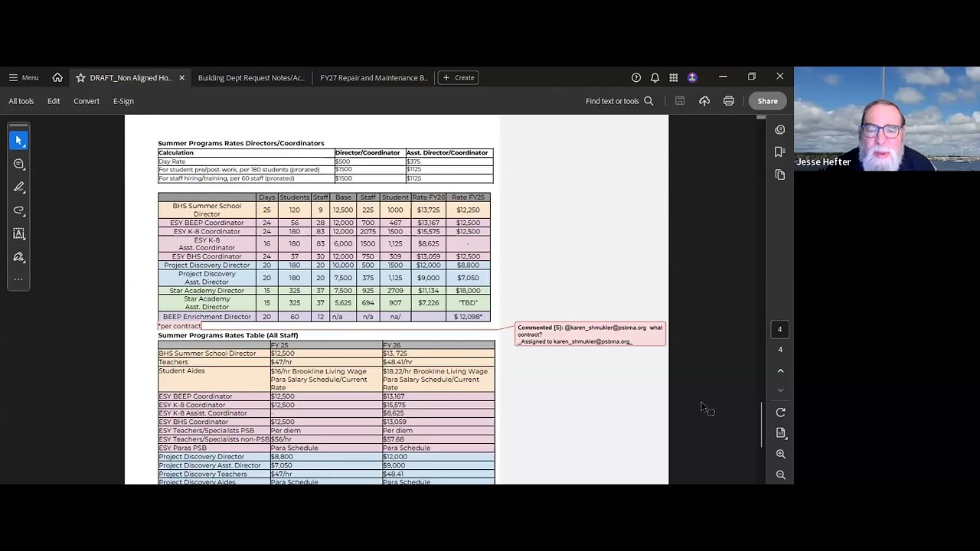Click the Share button
980x551 pixels.
click(767, 101)
